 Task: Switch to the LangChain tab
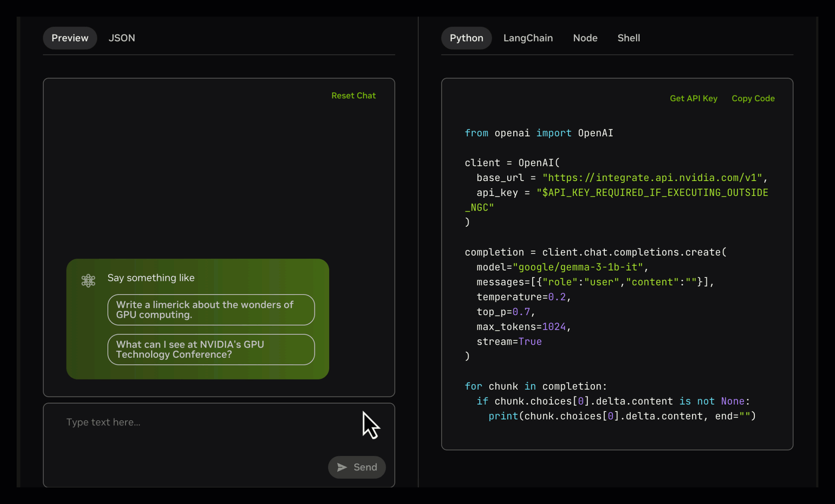click(x=528, y=38)
